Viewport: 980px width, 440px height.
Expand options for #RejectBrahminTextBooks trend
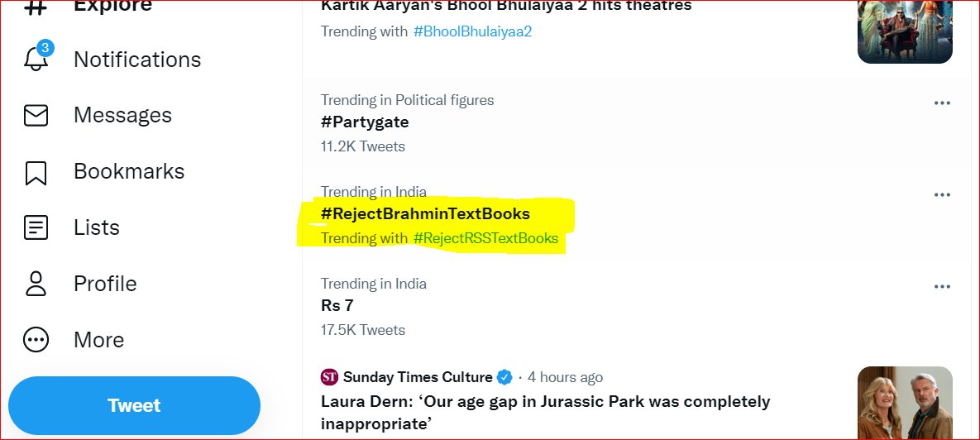(942, 195)
